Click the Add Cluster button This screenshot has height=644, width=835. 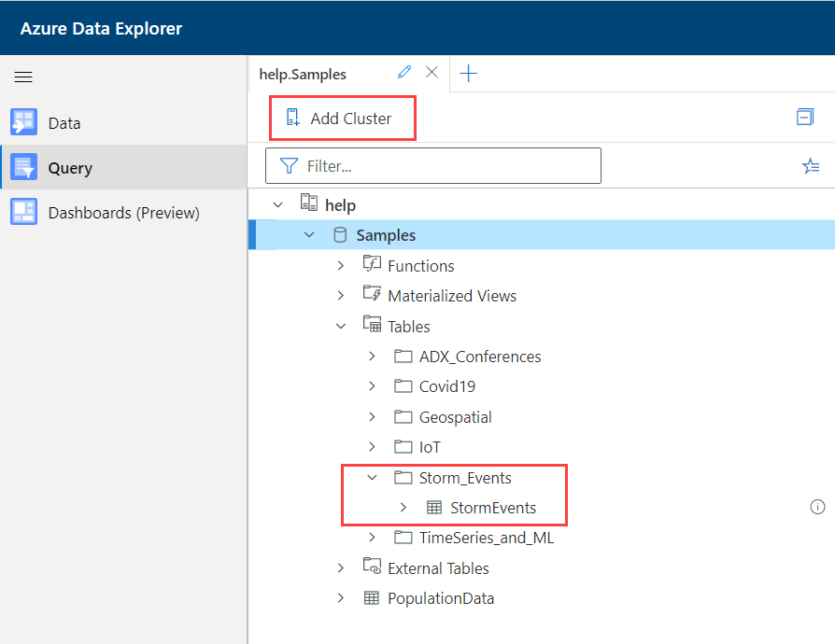pyautogui.click(x=340, y=119)
